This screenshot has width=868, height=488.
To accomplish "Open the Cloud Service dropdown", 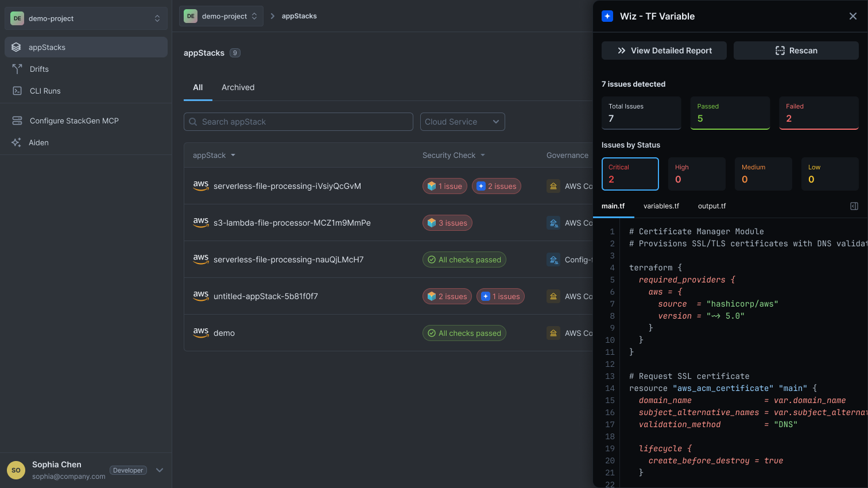I will (x=462, y=122).
